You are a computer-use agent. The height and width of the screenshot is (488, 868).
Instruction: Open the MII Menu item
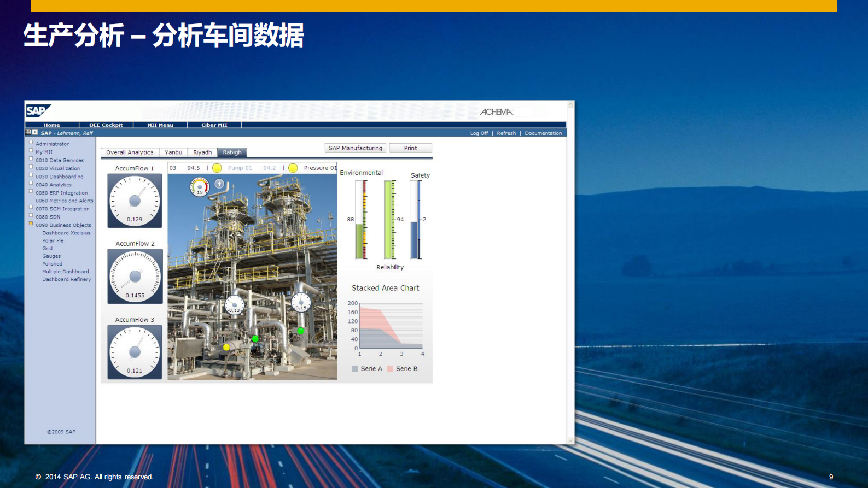(160, 125)
